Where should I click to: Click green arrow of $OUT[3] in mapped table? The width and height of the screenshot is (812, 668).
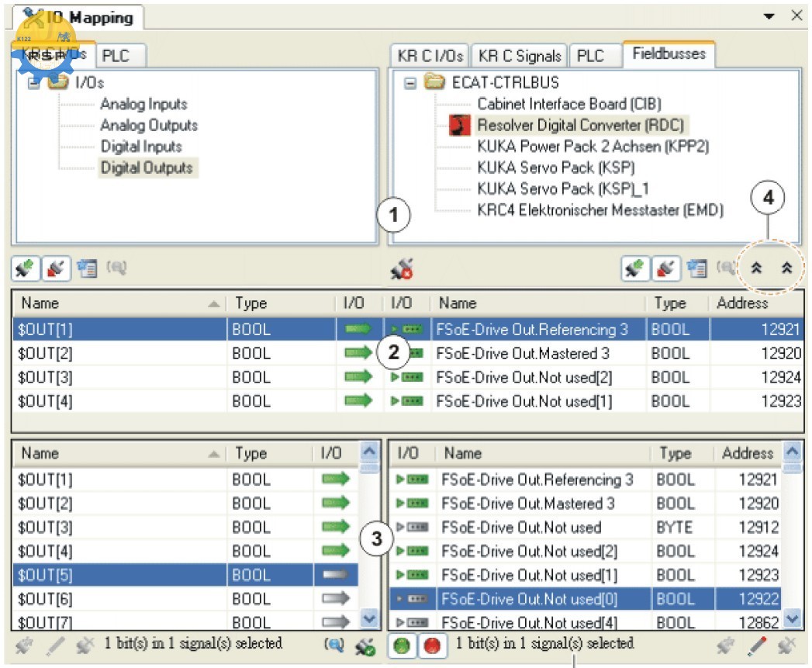click(x=358, y=377)
